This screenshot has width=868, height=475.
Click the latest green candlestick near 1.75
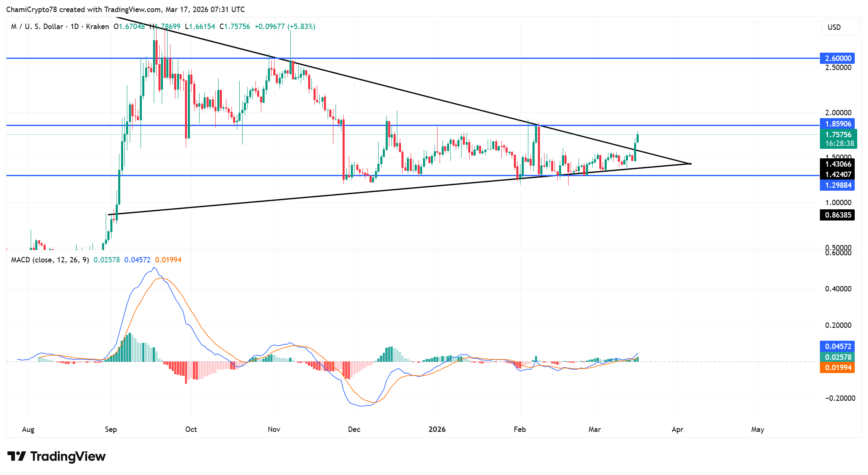tap(637, 138)
